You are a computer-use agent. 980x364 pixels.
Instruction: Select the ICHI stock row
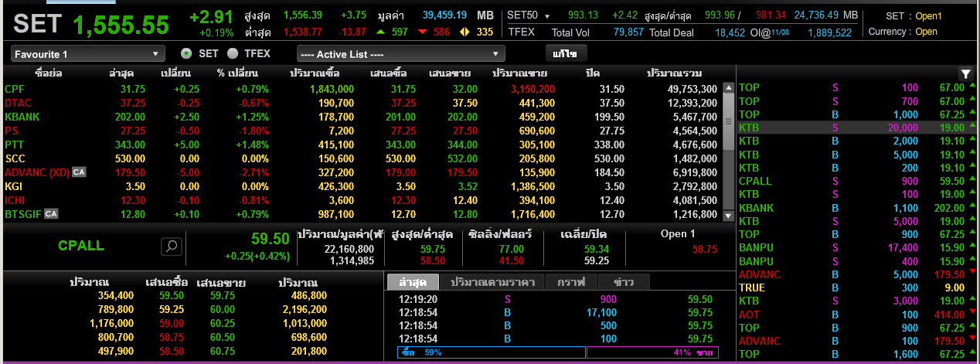tap(362, 200)
